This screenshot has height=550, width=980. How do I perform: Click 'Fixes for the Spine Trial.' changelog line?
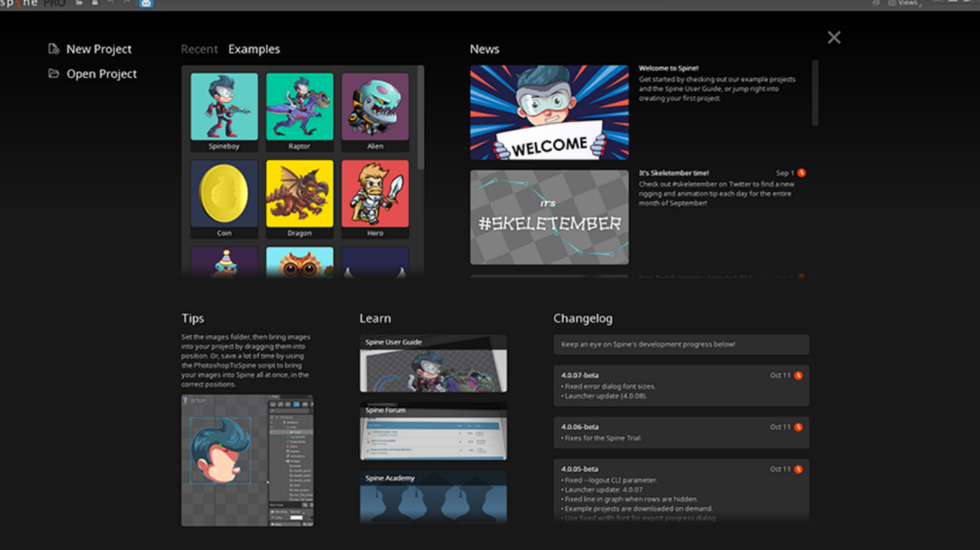click(601, 438)
